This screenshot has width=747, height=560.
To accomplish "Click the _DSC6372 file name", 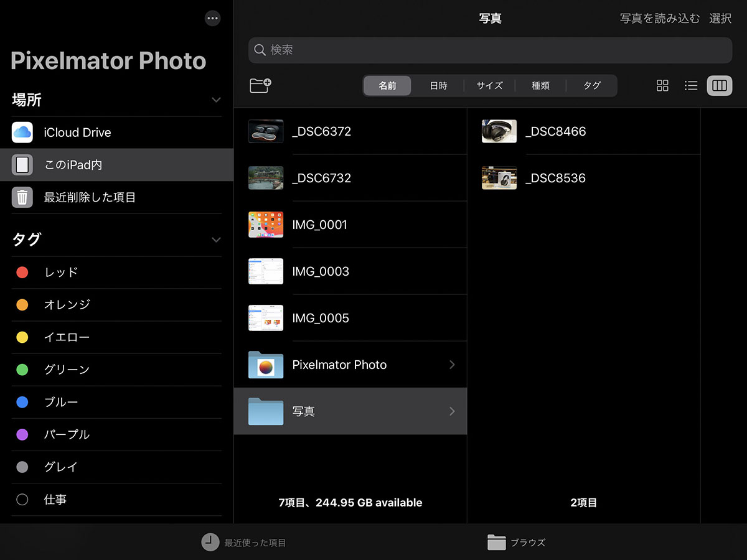I will click(x=321, y=132).
